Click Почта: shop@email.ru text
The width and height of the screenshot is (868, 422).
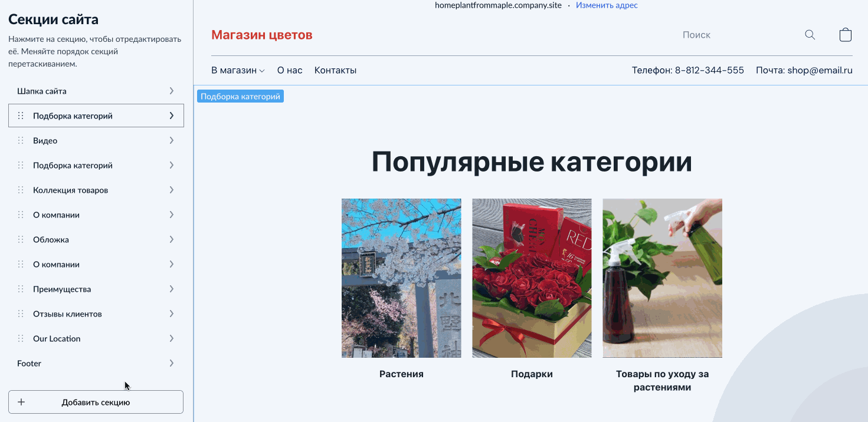point(804,70)
